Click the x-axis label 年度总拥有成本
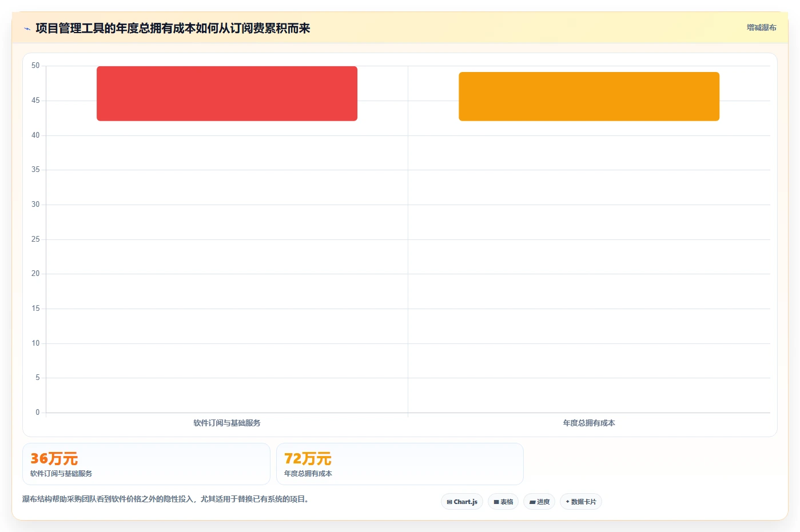Image resolution: width=800 pixels, height=532 pixels. tap(589, 423)
